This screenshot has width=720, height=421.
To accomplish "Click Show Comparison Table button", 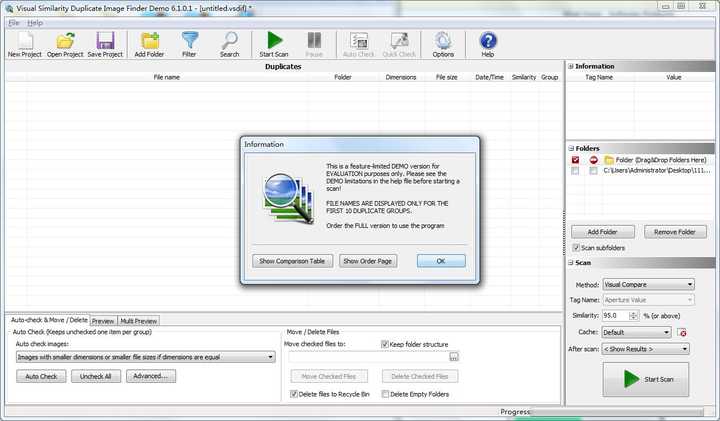I will pos(292,261).
